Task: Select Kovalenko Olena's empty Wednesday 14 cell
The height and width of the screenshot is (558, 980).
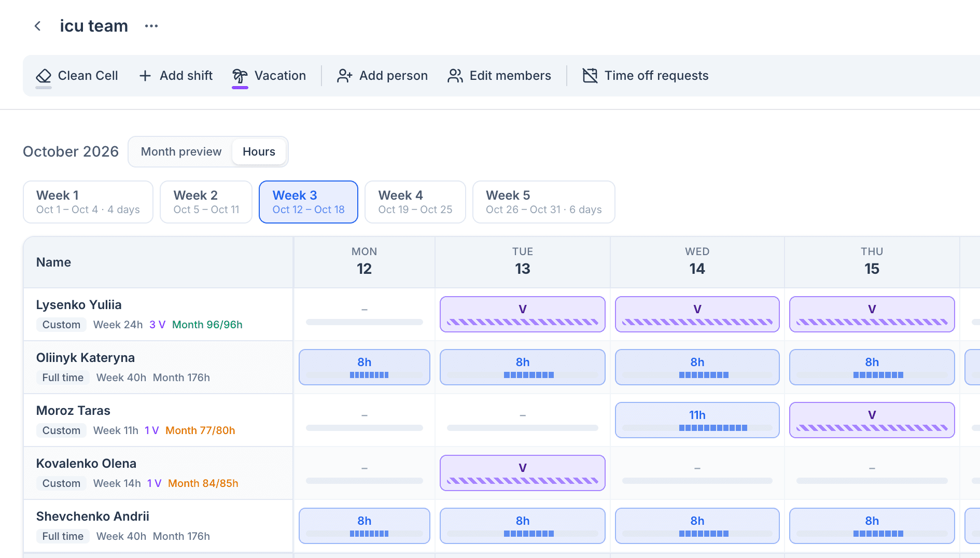Action: tap(697, 473)
